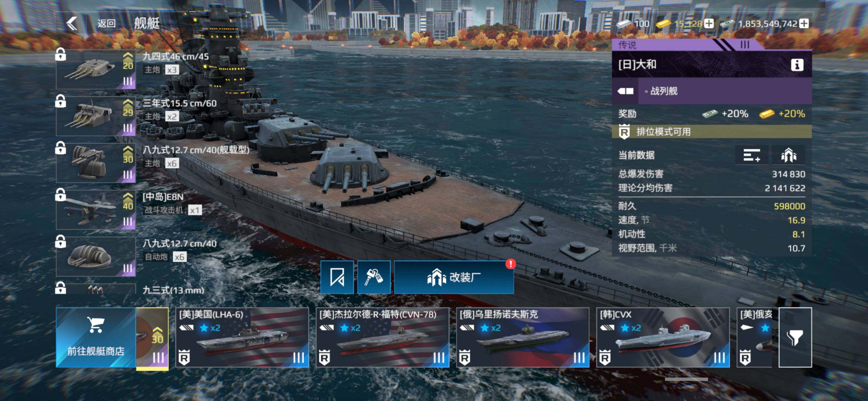Add gold using the plus icon
Screen dimensions: 868x401
[x=709, y=23]
